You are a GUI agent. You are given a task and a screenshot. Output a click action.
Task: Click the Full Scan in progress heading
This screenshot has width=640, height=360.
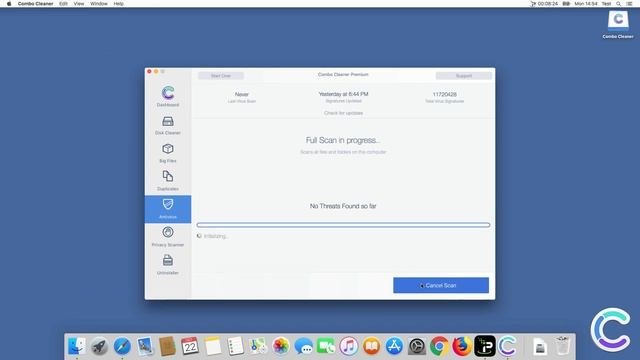click(x=343, y=140)
